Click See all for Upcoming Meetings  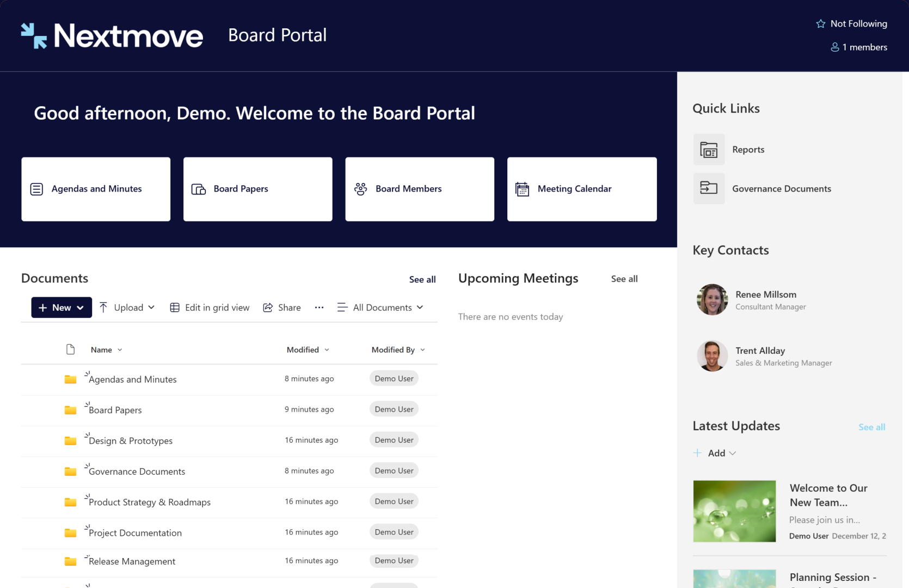click(624, 279)
